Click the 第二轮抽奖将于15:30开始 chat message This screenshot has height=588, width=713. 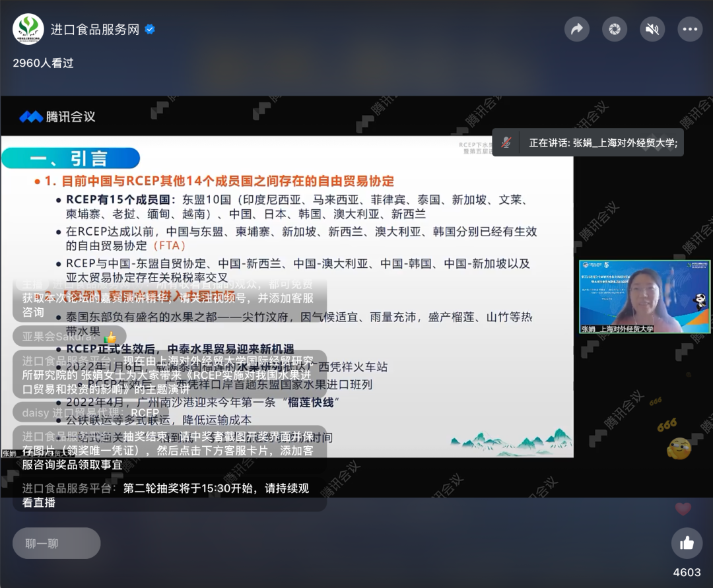point(170,495)
